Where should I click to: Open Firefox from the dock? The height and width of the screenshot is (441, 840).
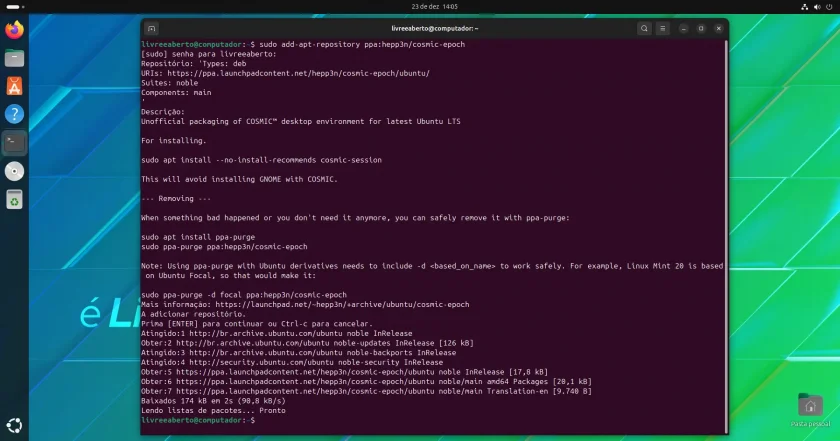coord(14,29)
